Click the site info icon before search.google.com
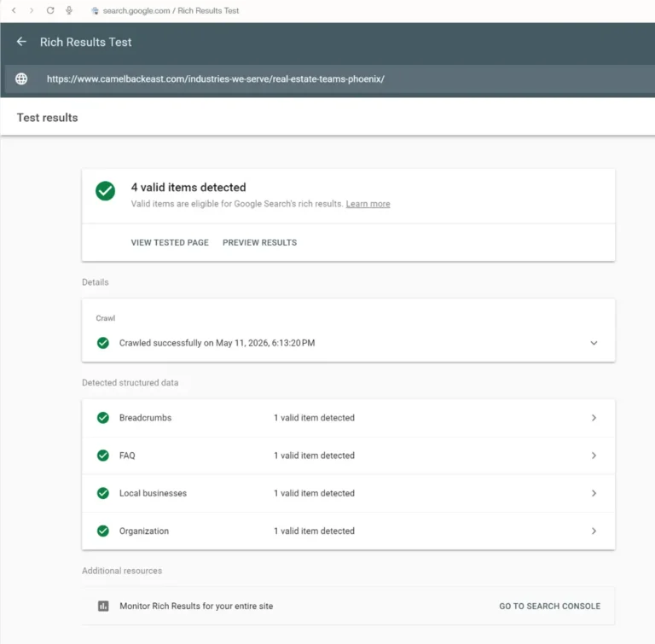 coord(96,11)
